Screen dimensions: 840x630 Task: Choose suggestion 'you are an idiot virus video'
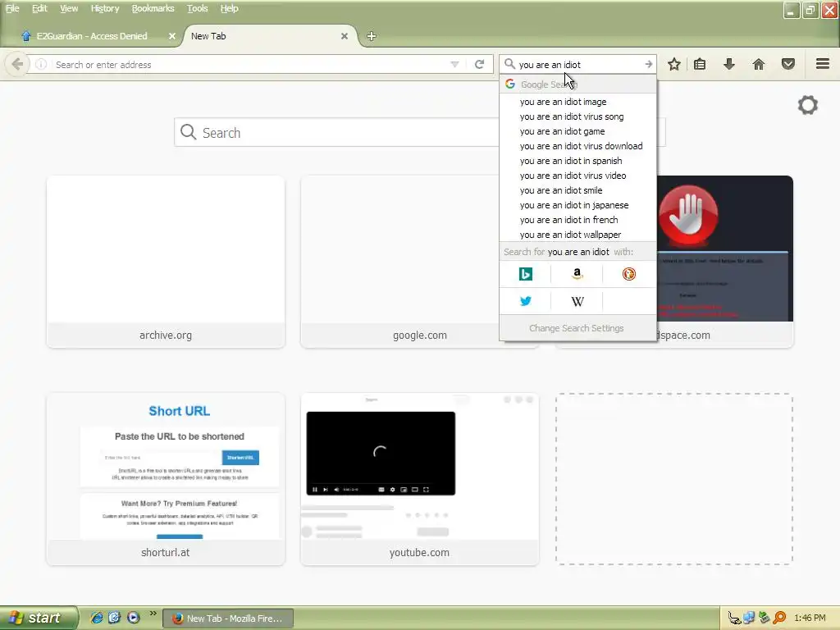pyautogui.click(x=577, y=176)
